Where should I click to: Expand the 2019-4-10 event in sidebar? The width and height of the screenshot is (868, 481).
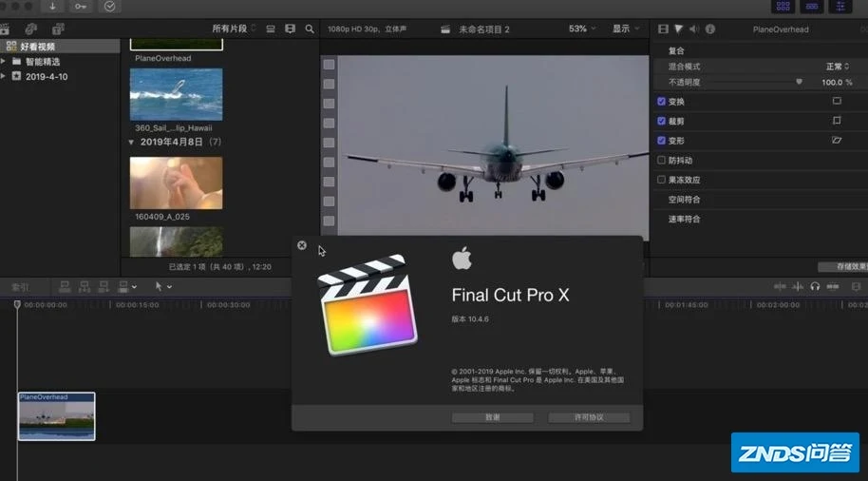pyautogui.click(x=3, y=76)
